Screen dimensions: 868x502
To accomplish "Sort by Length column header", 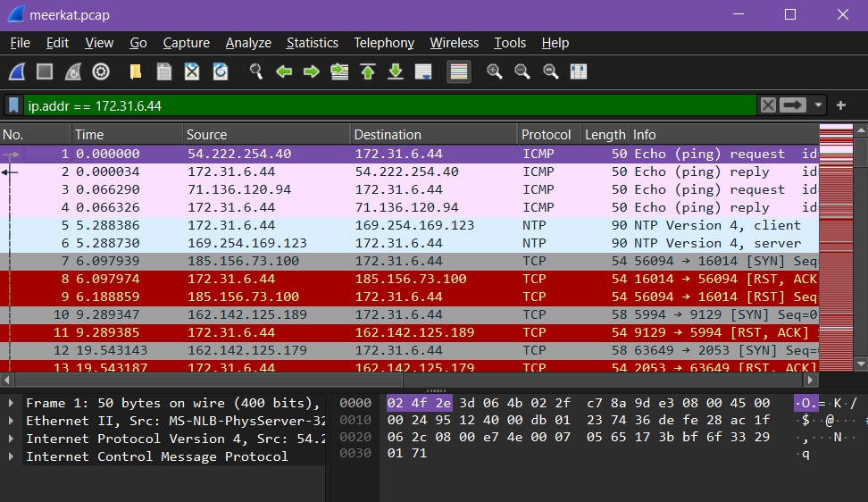I will click(x=605, y=135).
